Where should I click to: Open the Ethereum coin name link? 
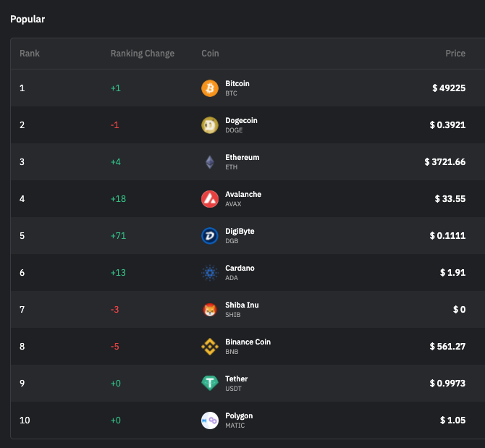click(242, 158)
